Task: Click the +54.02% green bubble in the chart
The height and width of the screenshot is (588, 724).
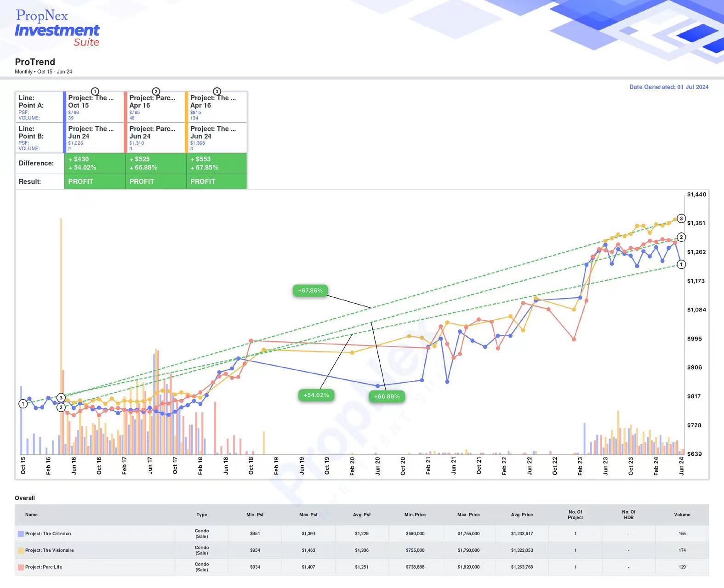Action: [x=316, y=395]
